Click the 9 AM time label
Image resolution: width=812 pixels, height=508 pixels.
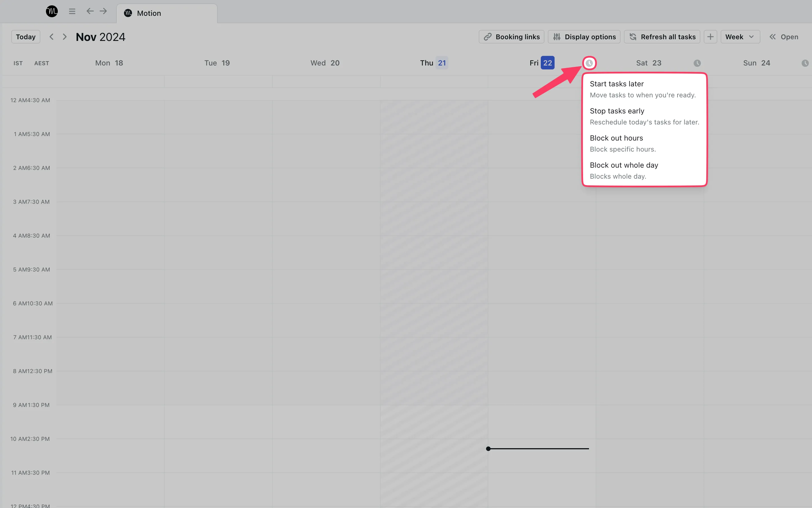[x=19, y=405]
